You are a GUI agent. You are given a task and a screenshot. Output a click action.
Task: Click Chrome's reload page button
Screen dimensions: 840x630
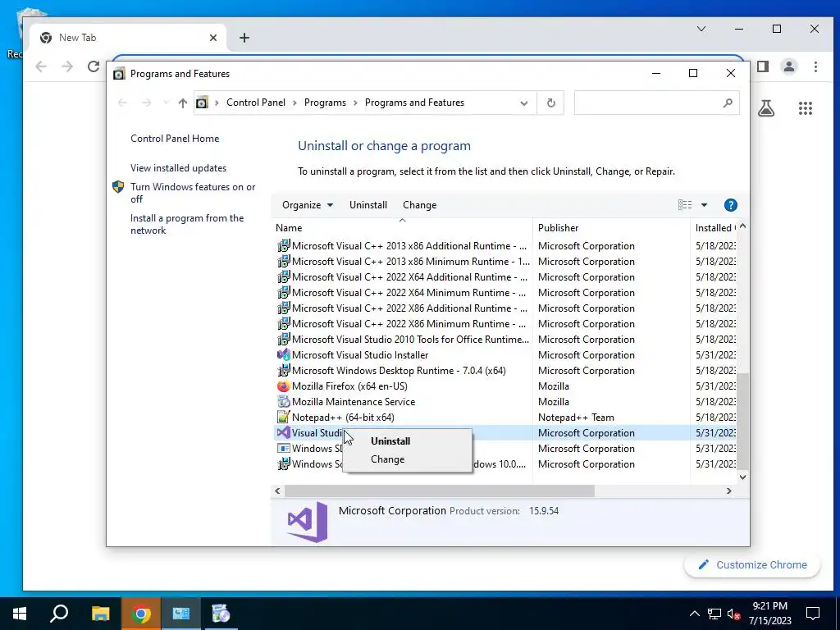point(94,66)
